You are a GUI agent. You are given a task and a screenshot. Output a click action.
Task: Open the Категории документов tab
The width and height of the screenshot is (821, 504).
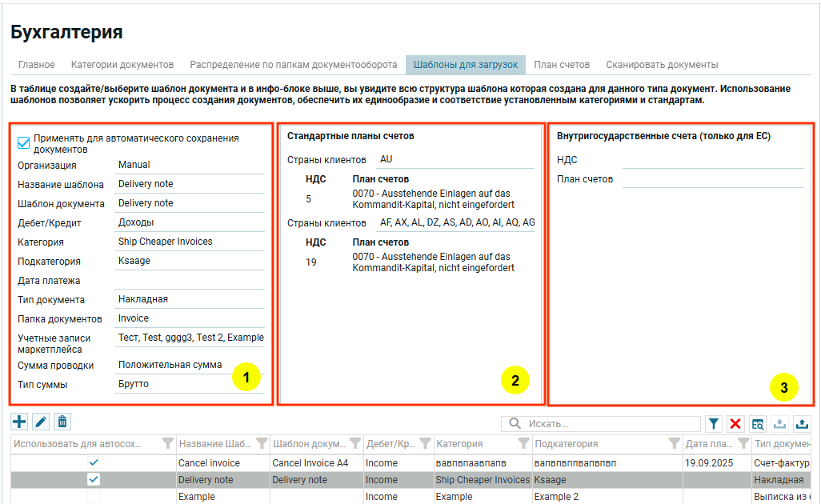tap(122, 65)
